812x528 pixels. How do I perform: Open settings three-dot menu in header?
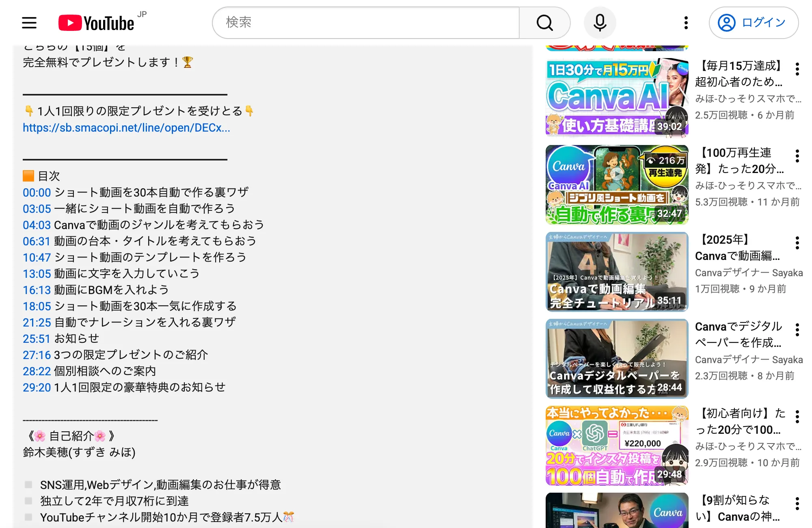pyautogui.click(x=686, y=23)
